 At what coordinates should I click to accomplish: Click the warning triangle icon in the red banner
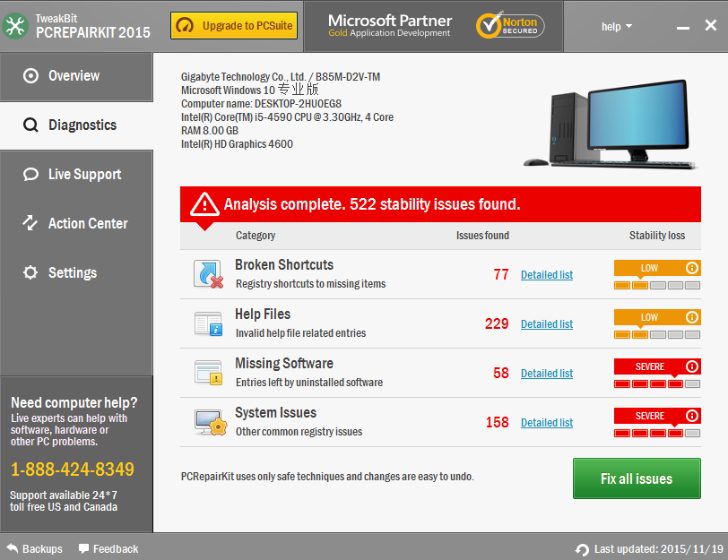[x=204, y=204]
